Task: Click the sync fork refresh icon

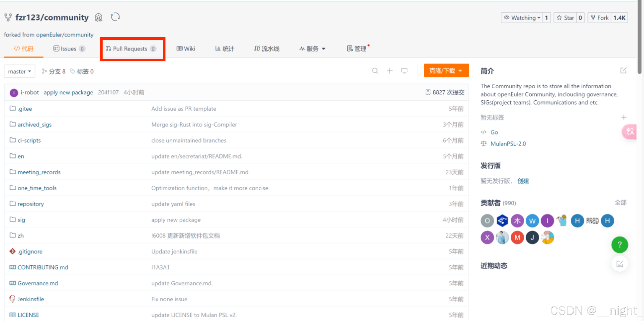Action: (x=115, y=17)
